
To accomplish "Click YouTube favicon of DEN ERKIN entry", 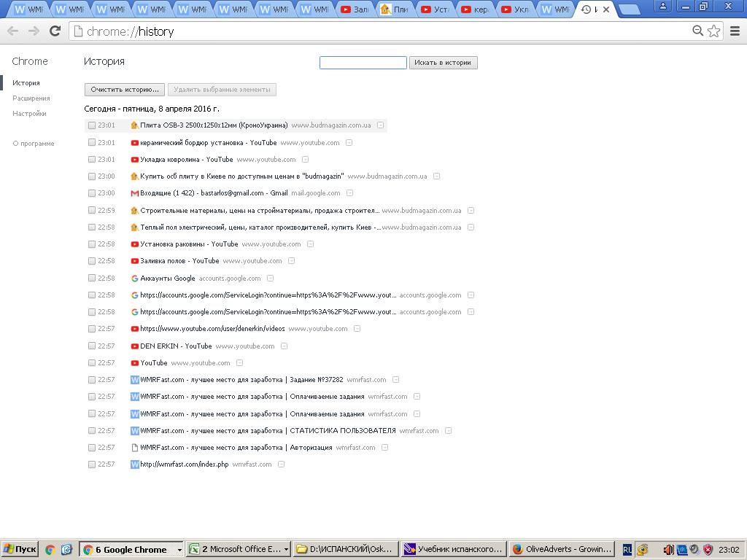I will coord(134,346).
